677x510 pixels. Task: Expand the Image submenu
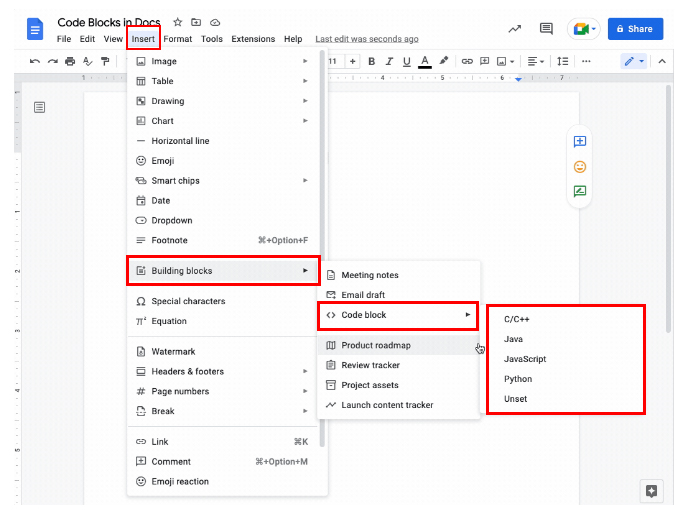[x=223, y=61]
